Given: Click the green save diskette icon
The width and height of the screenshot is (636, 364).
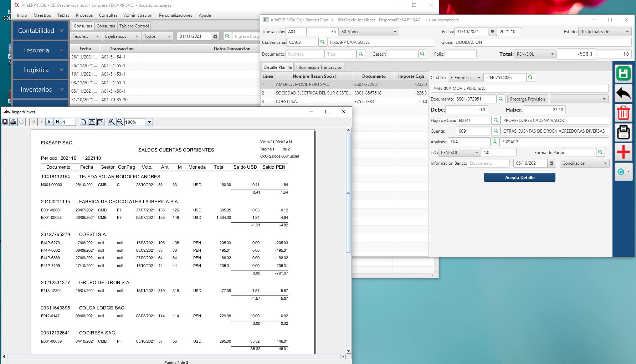Looking at the screenshot, I should pyautogui.click(x=623, y=74).
